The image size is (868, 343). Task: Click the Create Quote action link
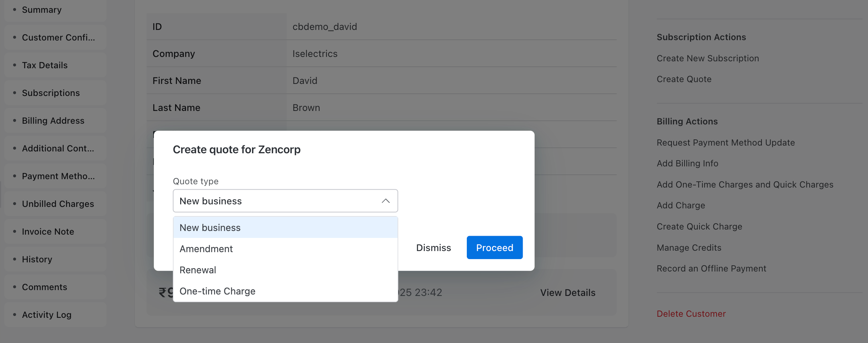coord(684,79)
